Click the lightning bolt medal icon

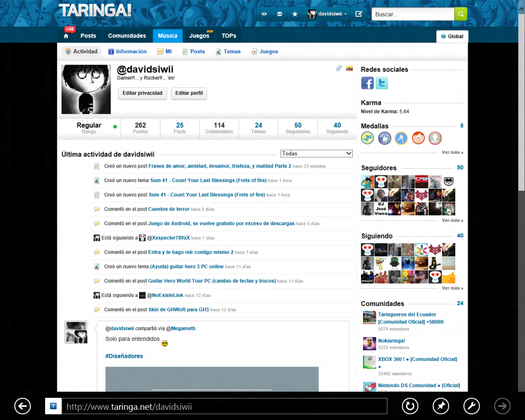401,138
